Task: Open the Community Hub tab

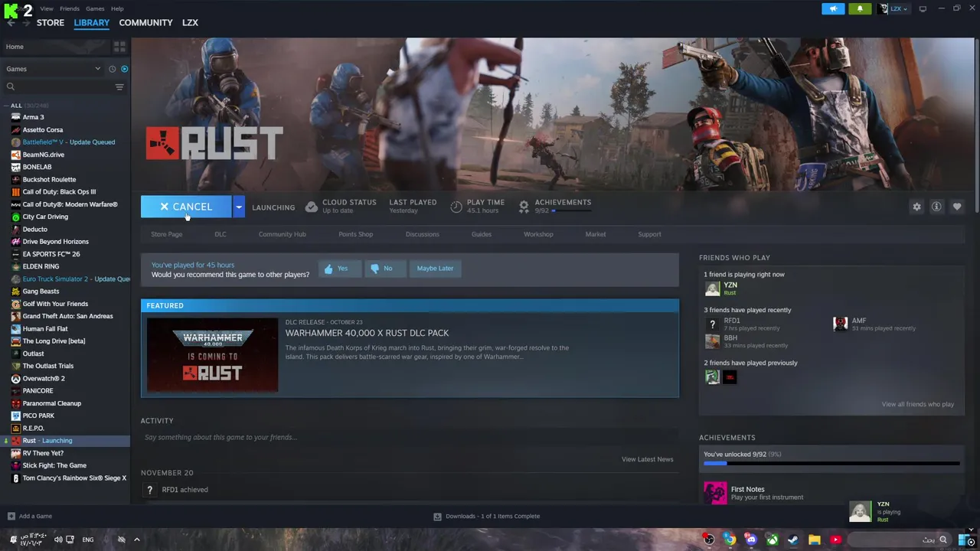Action: click(x=283, y=234)
